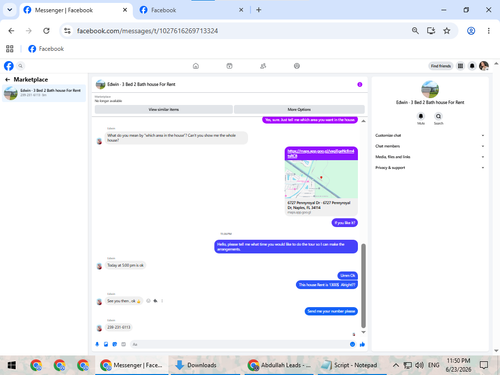500x375 pixels.
Task: Open Abdullah Leads Chrome window from taskbar
Action: 279,365
